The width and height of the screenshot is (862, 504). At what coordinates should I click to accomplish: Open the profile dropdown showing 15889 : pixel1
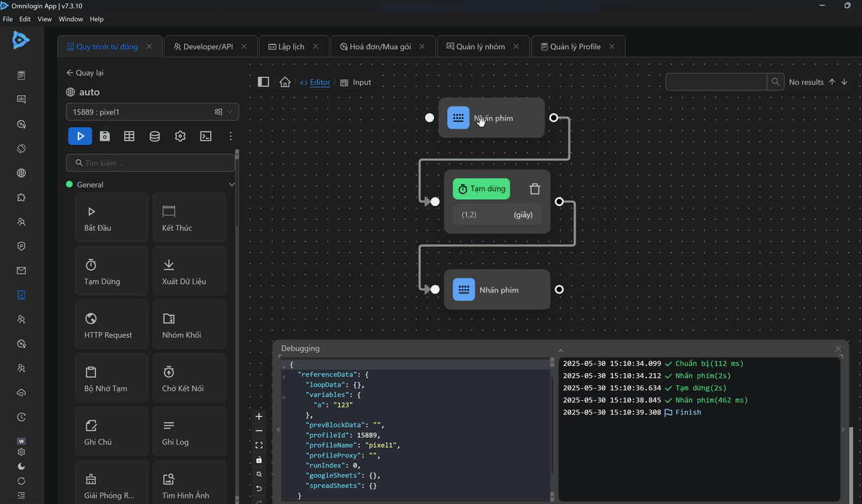[152, 112]
